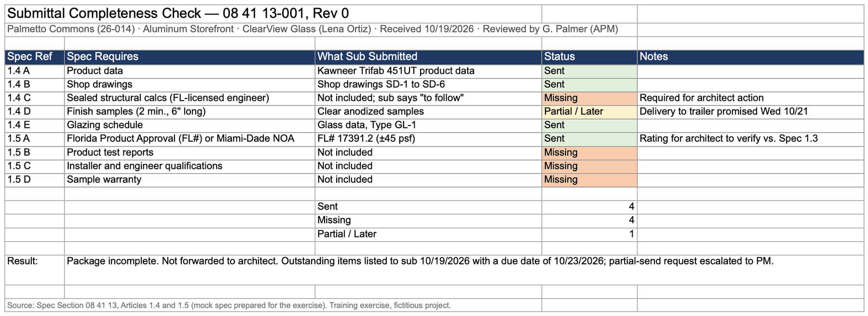Image resolution: width=868 pixels, height=316 pixels.
Task: Select the 'Sent' summary label
Action: (428, 207)
